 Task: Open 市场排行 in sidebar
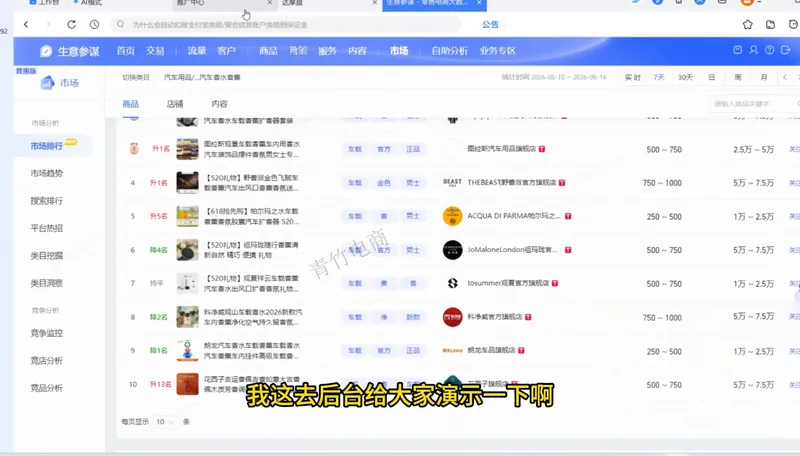click(x=46, y=146)
